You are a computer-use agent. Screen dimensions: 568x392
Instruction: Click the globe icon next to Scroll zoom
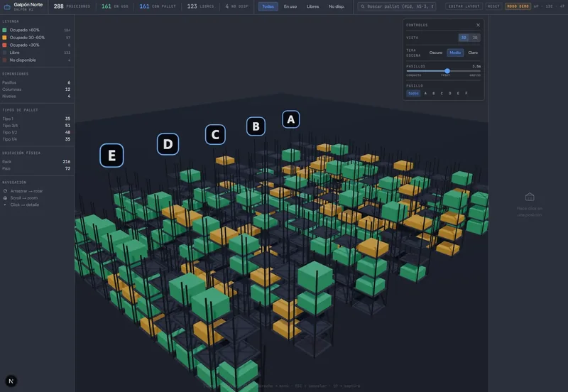tap(5, 198)
